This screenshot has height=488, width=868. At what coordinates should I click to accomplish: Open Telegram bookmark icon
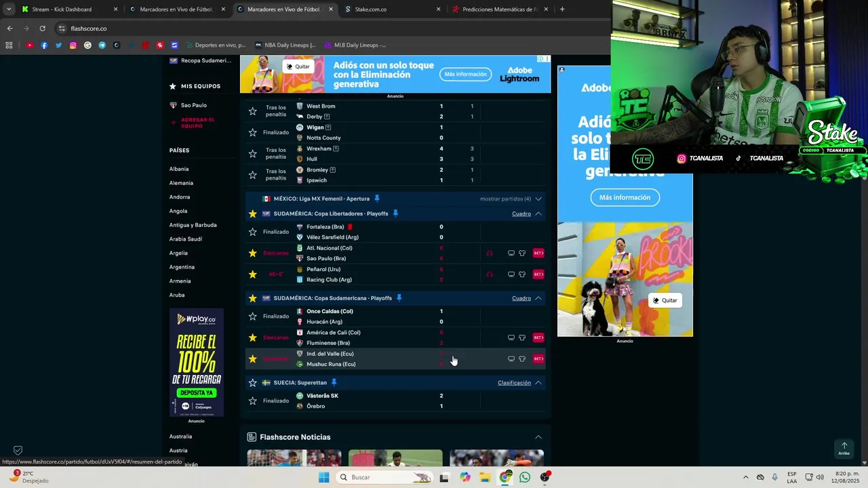coord(102,45)
